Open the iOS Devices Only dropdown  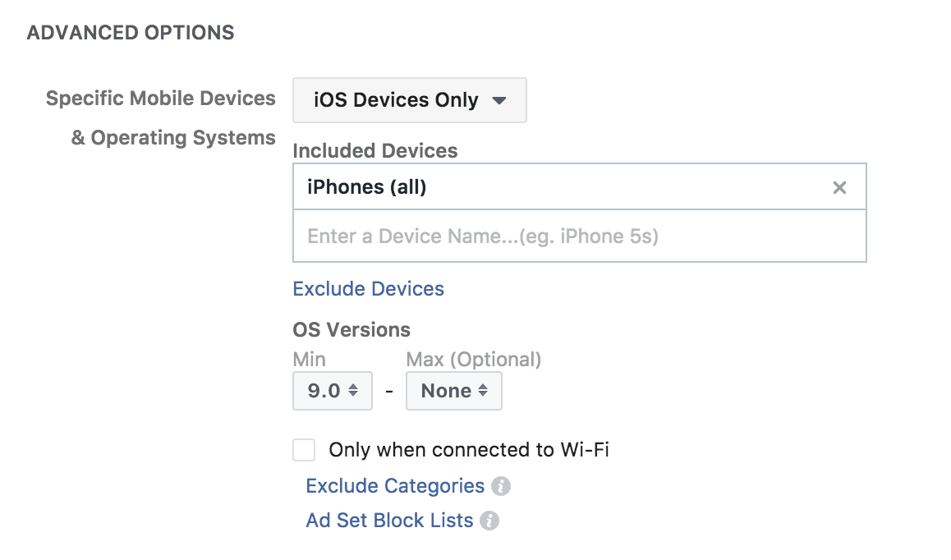[409, 100]
